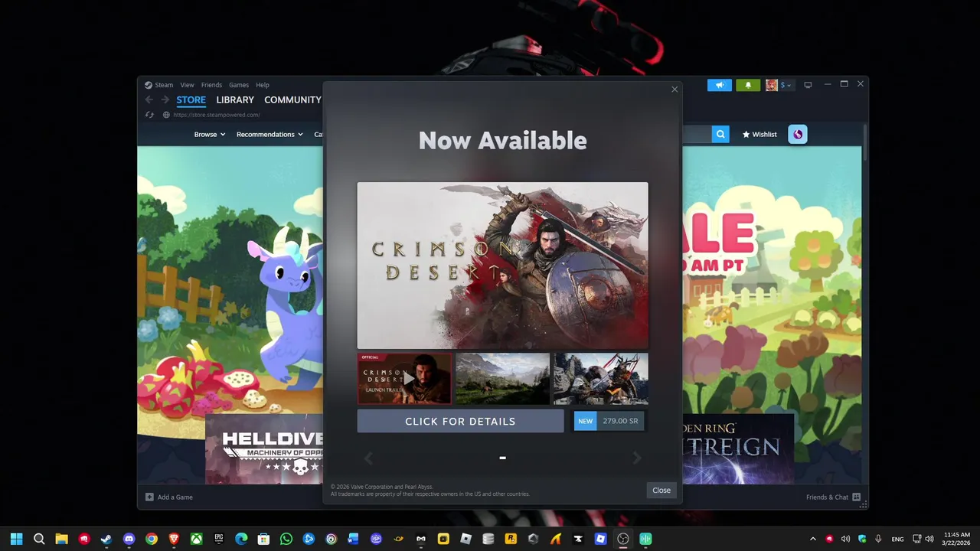Open Discord from the taskbar
Image resolution: width=980 pixels, height=551 pixels.
(129, 539)
